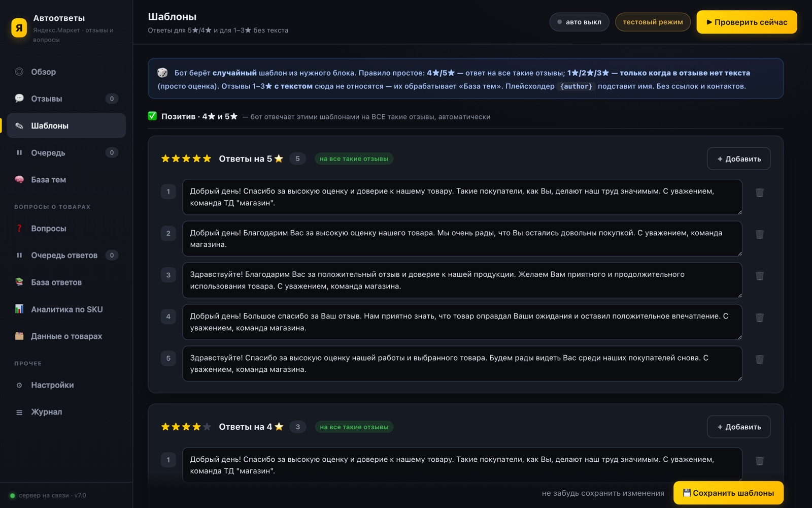
Task: Remove the fifth 5-star template via trash
Action: (759, 359)
